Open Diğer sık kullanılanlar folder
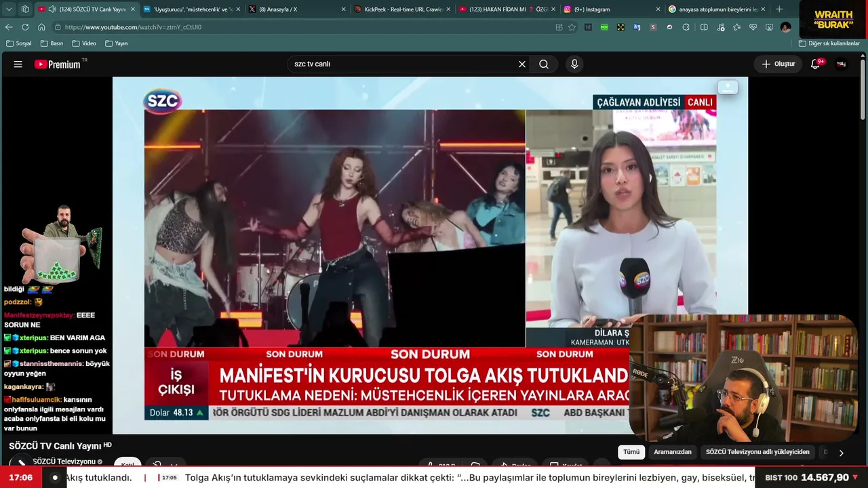 tap(829, 43)
